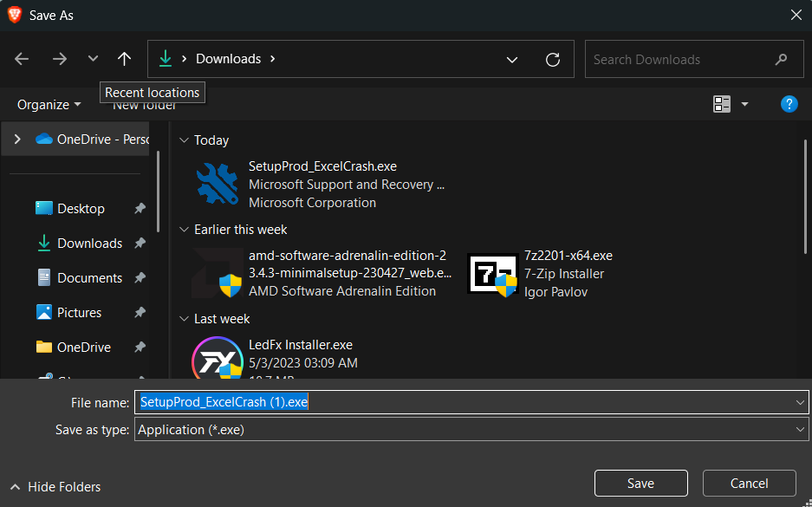
Task: Click the Search Downloads field
Action: coord(676,59)
